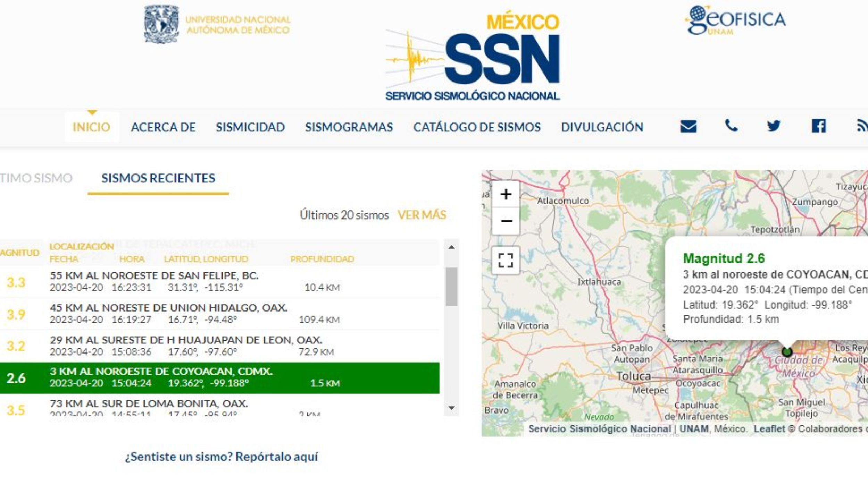Open Catálogo de Sismos menu
868x485 pixels.
pos(477,127)
